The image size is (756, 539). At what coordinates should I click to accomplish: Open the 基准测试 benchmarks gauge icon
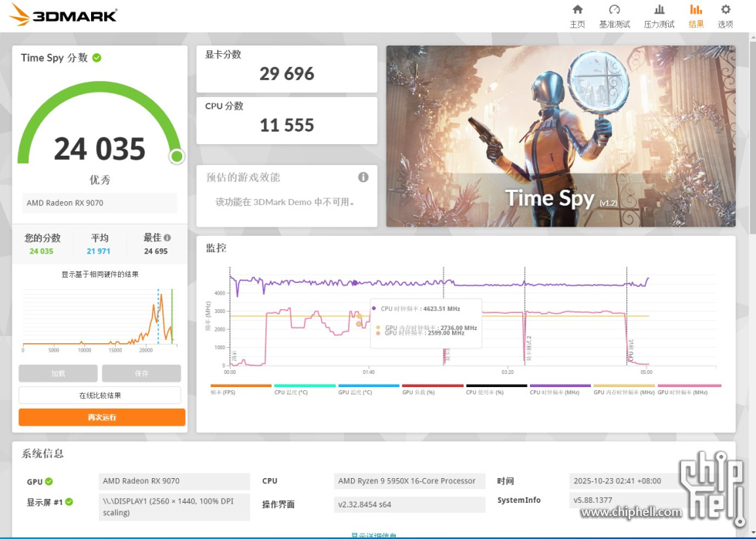(x=614, y=10)
